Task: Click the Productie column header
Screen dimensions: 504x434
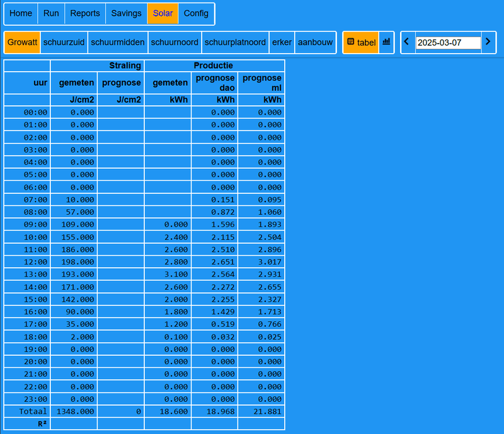Action: (214, 66)
